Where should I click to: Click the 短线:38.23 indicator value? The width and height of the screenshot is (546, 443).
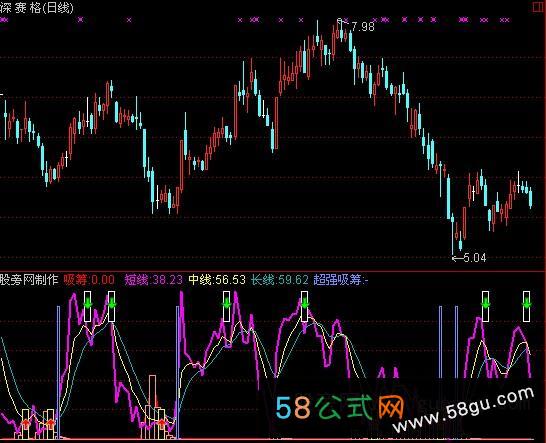point(154,279)
